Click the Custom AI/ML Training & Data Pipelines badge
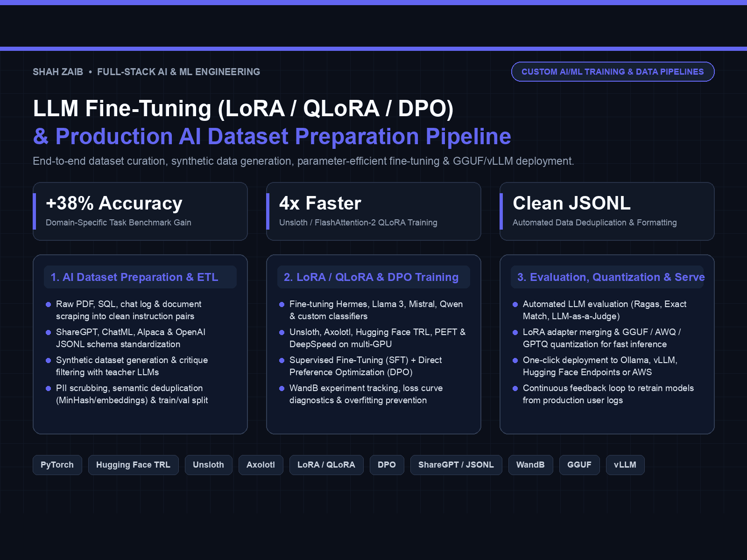The width and height of the screenshot is (747, 560). pos(613,71)
